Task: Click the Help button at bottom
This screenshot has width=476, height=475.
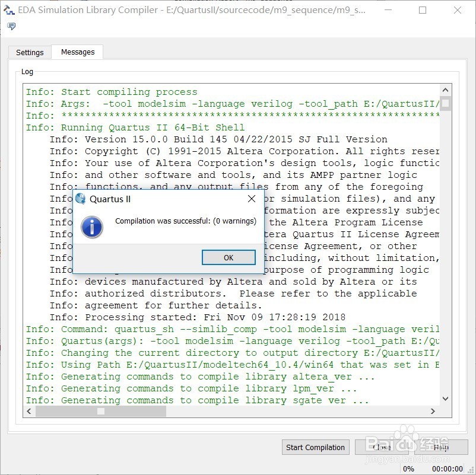Action: pyautogui.click(x=441, y=447)
